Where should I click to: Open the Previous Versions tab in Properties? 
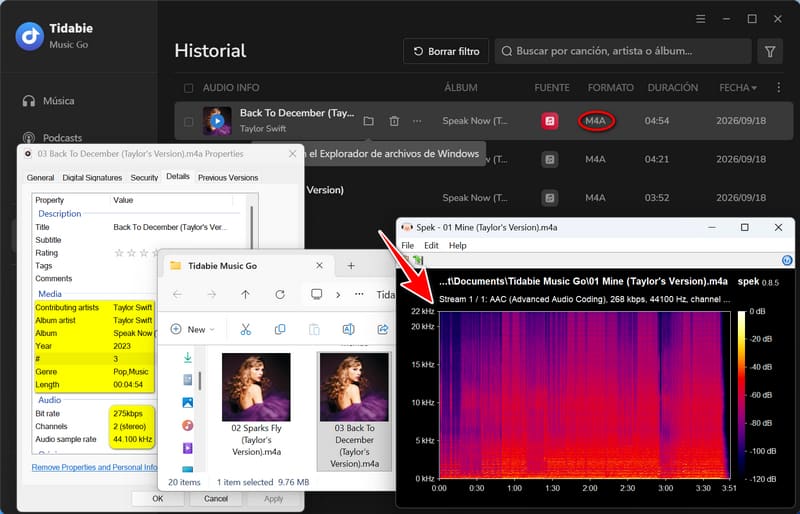228,178
